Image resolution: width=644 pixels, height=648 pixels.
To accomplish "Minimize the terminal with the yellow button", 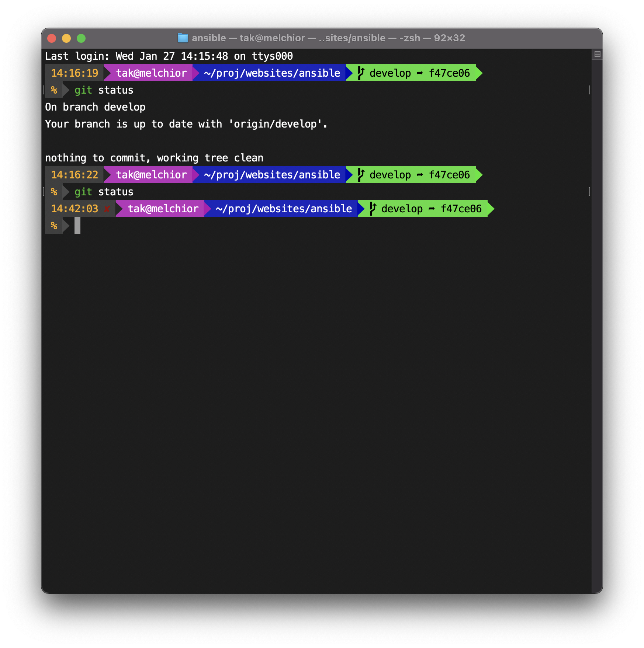I will [x=66, y=38].
